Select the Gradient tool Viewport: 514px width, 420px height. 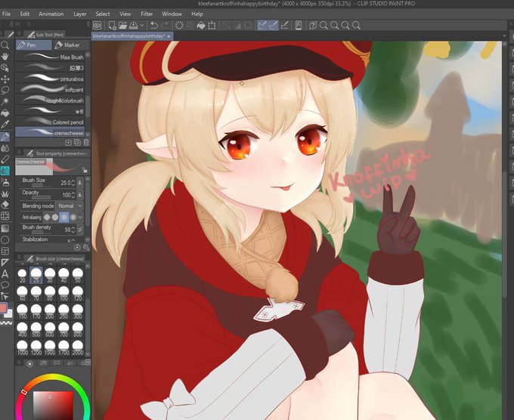[x=5, y=228]
